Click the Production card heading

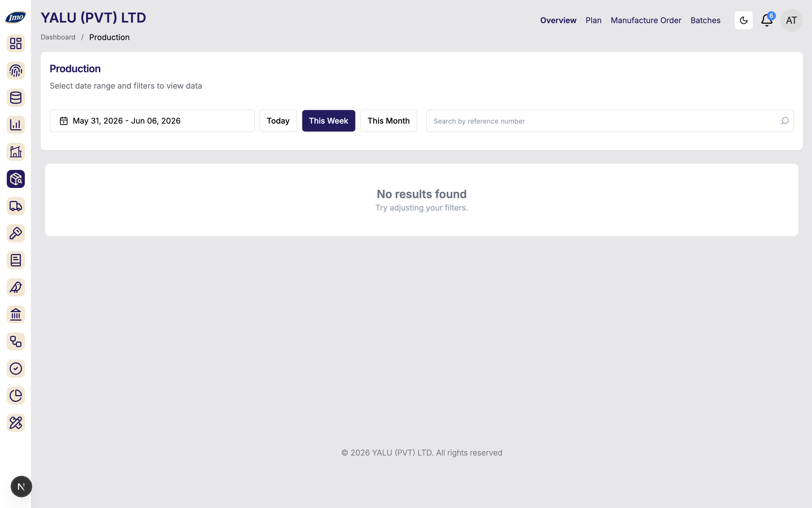pos(75,69)
